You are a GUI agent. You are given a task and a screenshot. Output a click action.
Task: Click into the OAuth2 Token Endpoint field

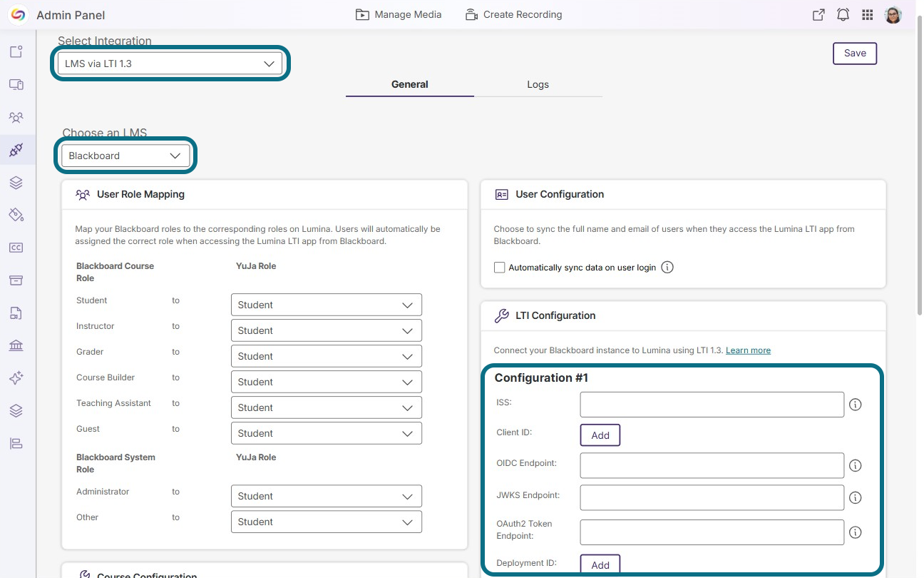point(712,532)
